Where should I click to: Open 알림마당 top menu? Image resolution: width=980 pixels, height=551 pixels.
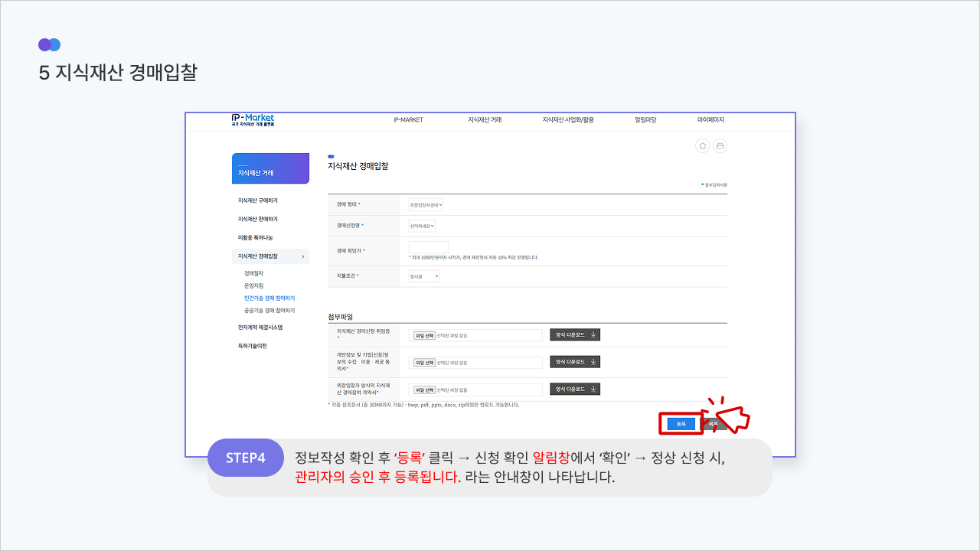pos(645,120)
